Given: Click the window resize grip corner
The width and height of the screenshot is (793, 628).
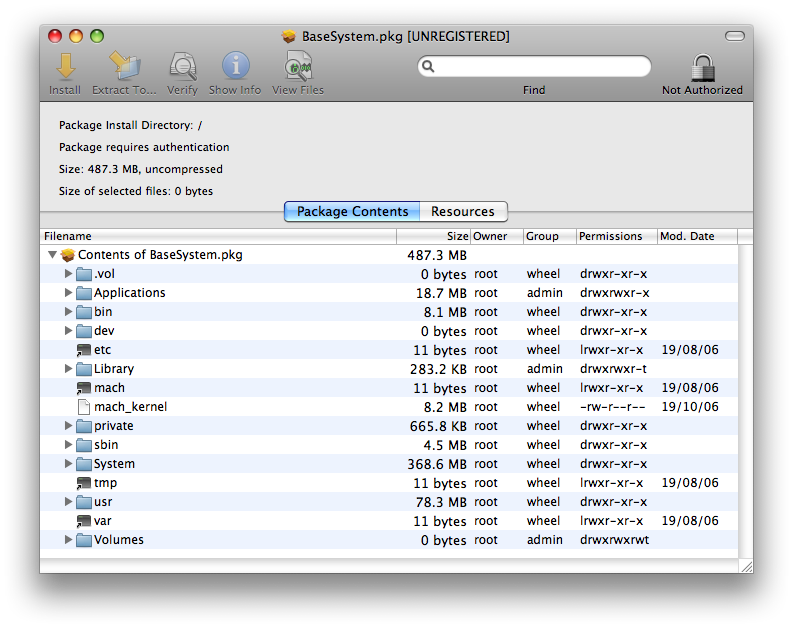Looking at the screenshot, I should [745, 566].
